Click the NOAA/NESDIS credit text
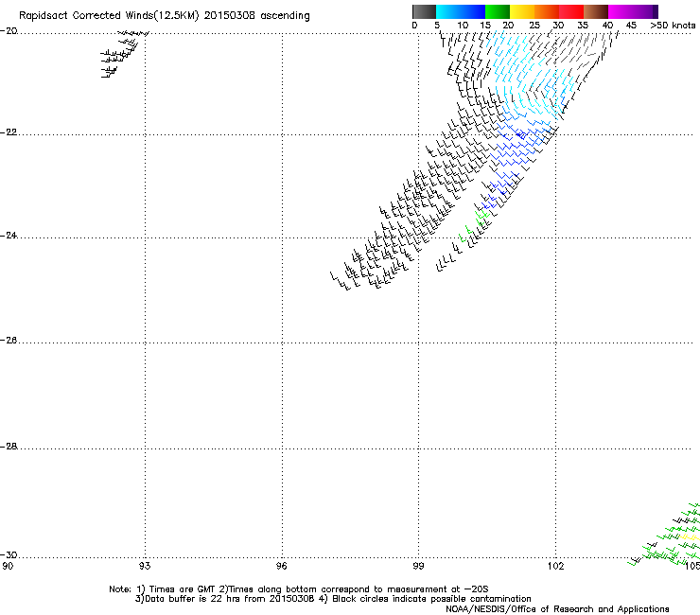700x615 pixels. click(x=557, y=609)
